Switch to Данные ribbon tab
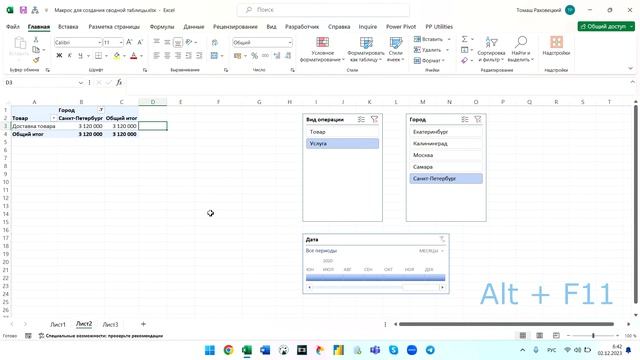 tap(193, 27)
